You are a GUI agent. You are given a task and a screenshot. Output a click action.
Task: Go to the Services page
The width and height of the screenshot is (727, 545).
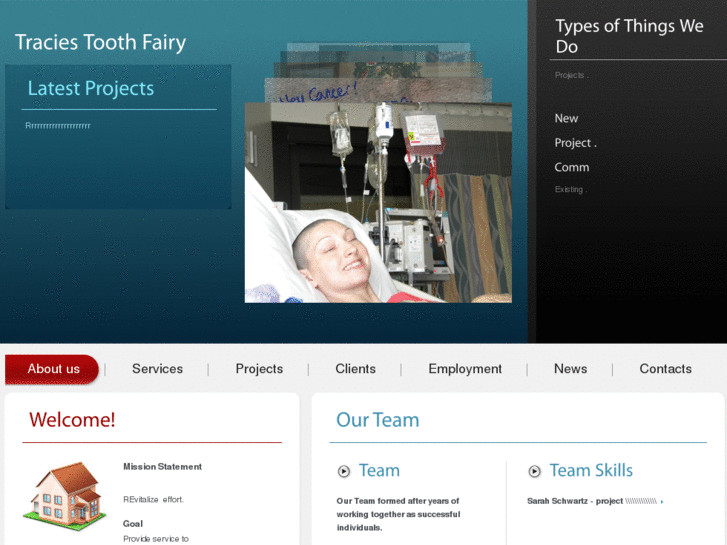tap(157, 369)
